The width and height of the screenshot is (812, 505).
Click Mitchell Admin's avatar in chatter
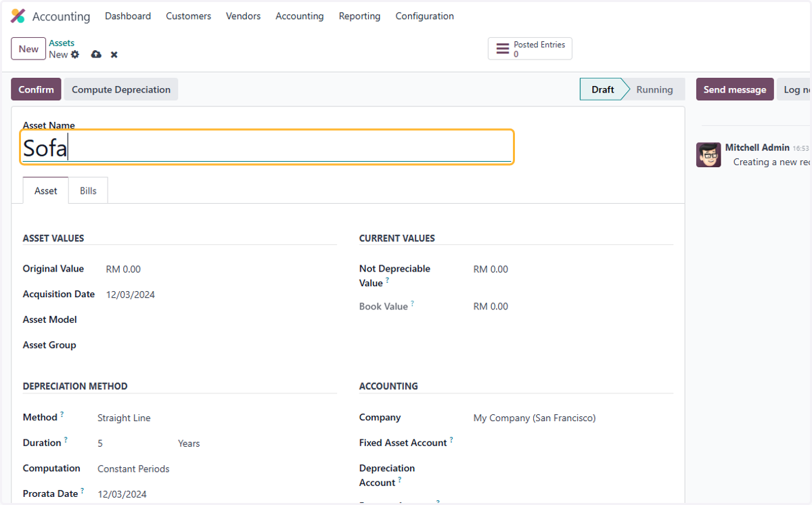coord(708,154)
